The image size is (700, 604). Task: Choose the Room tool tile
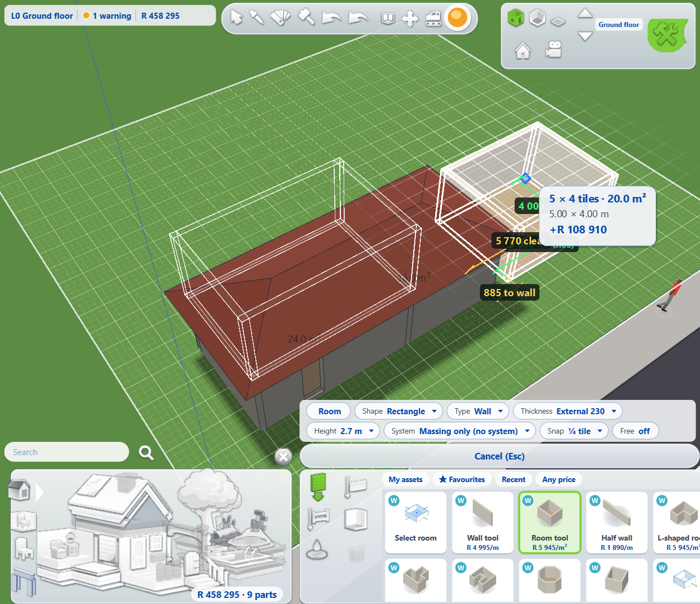click(x=550, y=523)
